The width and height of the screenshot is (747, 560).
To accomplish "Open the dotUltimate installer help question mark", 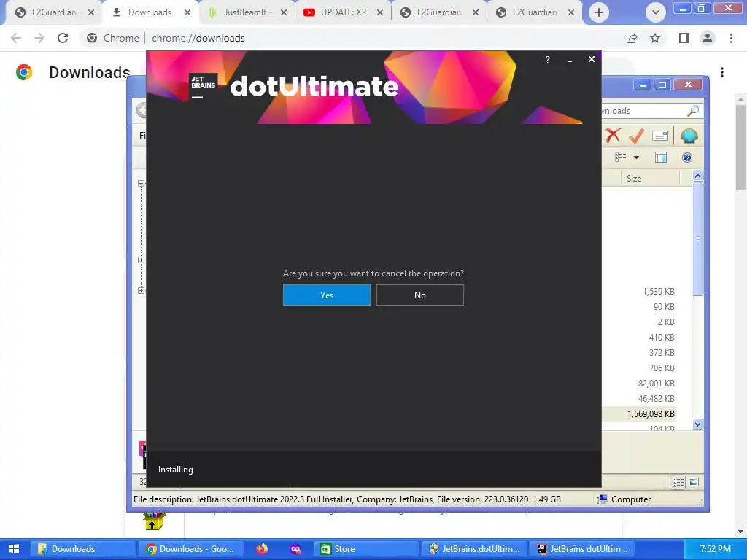I will pyautogui.click(x=547, y=60).
